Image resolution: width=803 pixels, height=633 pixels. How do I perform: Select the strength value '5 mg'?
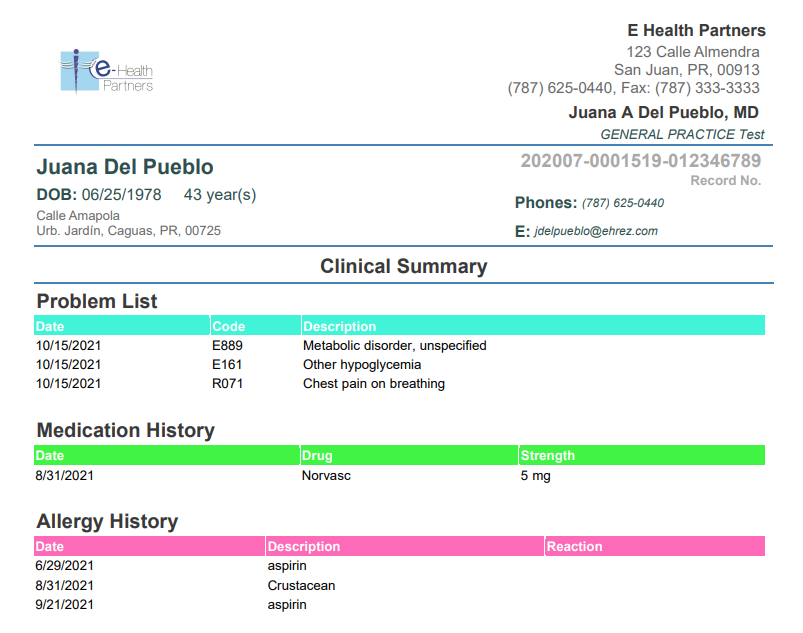click(536, 476)
